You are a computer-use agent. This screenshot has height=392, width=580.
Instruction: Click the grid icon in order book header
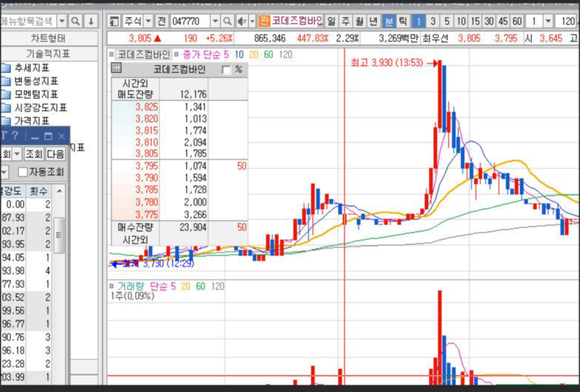(x=116, y=69)
